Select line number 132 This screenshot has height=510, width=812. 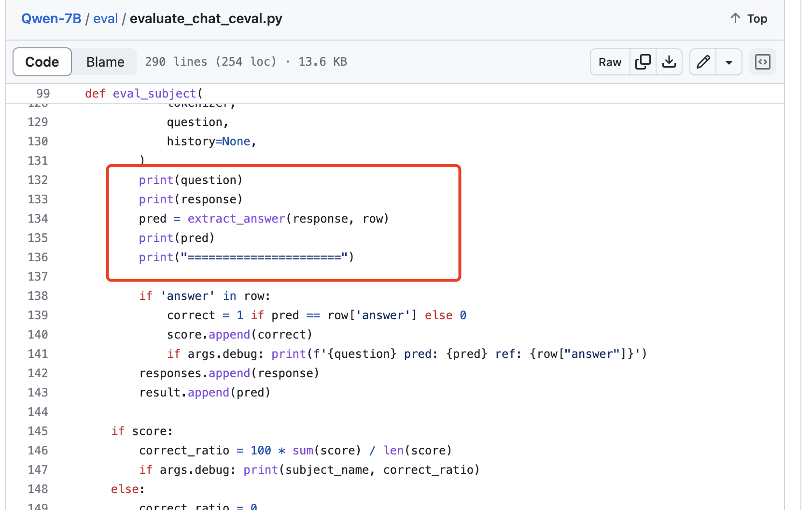click(x=38, y=180)
